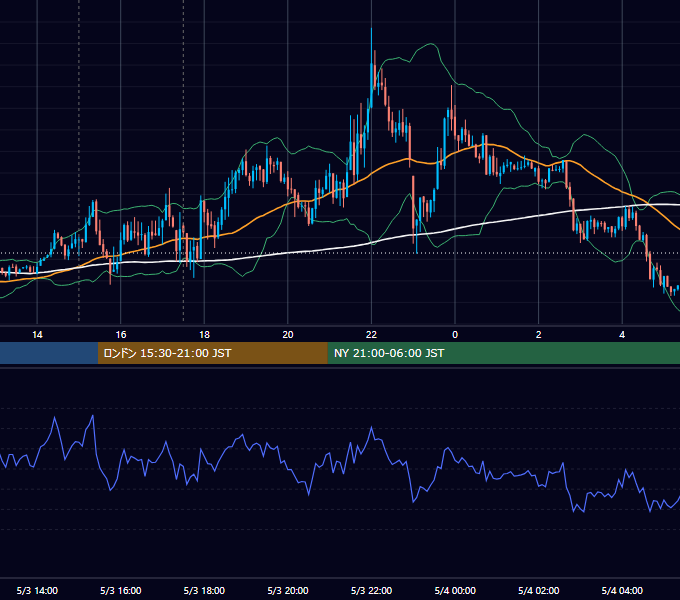Click the 5/3 22:00 date label
The image size is (680, 600).
pyautogui.click(x=371, y=590)
